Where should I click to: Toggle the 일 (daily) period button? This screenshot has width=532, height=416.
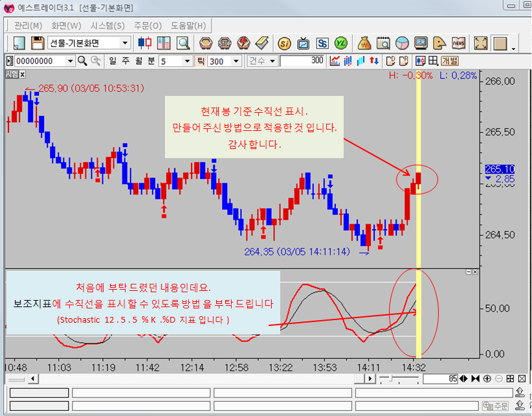(x=112, y=61)
